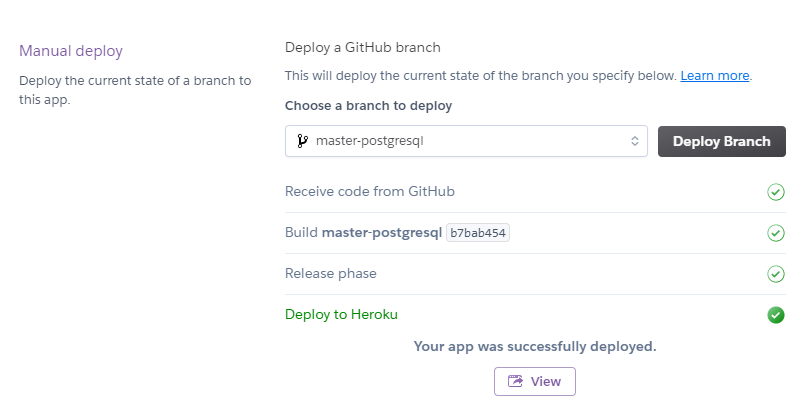Click the checkmark beside Build master-postgresql
The width and height of the screenshot is (802, 417).
775,233
